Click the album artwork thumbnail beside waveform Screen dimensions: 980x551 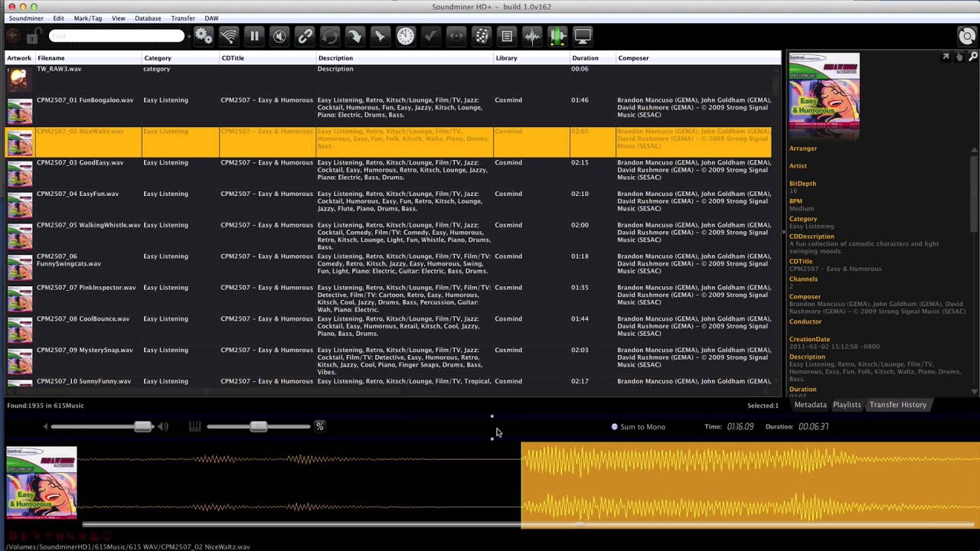pyautogui.click(x=41, y=484)
